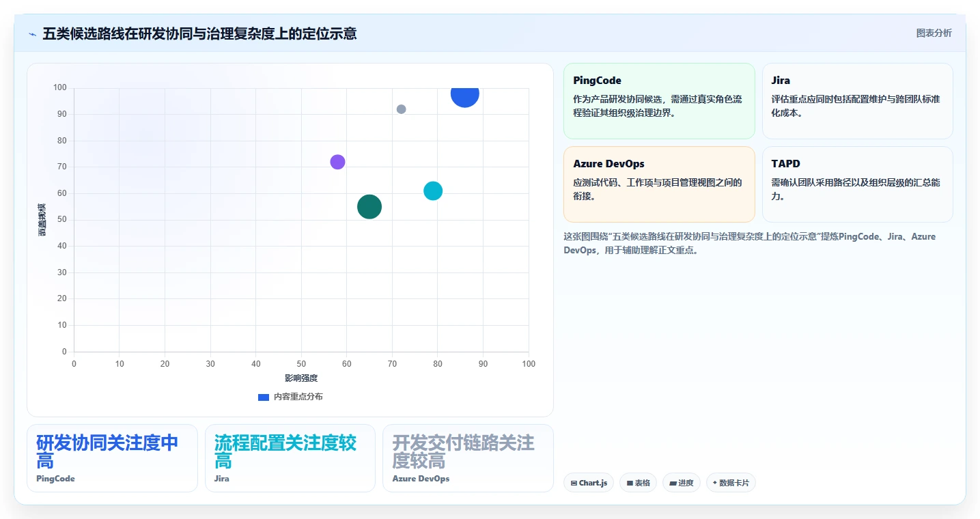Toggle the 内容重点分布 legend color box

pos(264,397)
